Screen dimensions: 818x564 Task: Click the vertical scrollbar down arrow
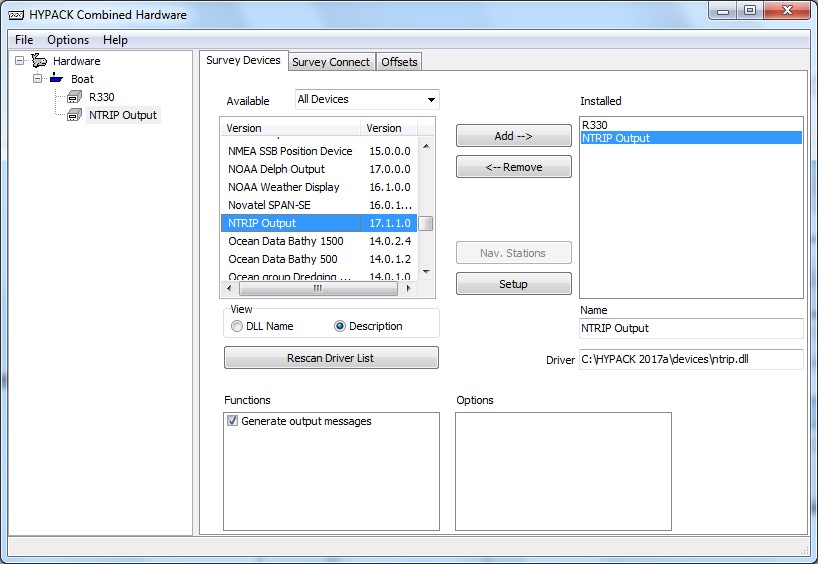(426, 272)
